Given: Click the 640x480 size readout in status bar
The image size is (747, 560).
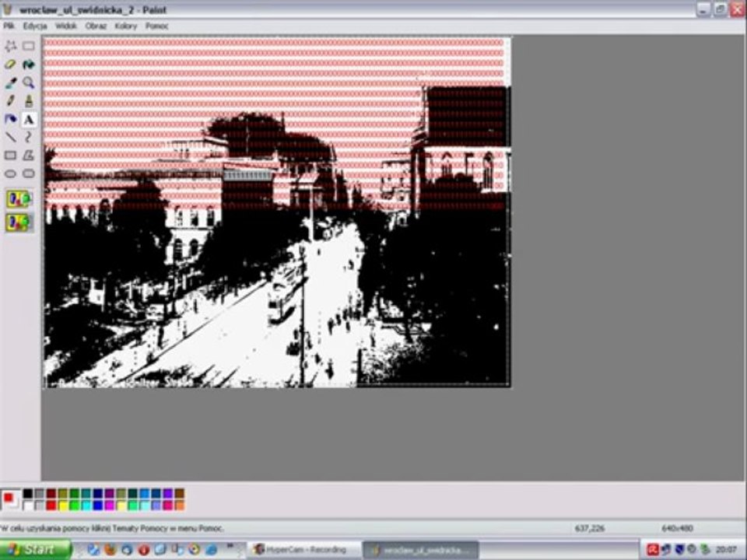Looking at the screenshot, I should 677,528.
